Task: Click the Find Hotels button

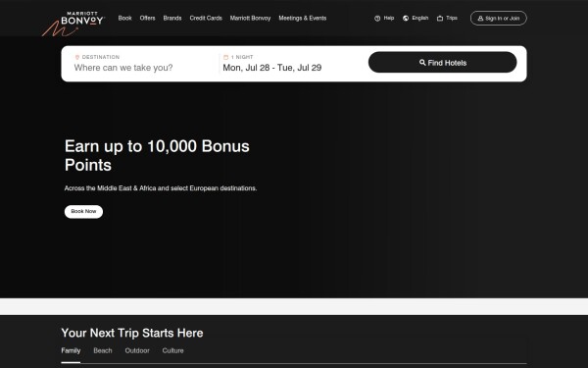Action: coord(443,63)
